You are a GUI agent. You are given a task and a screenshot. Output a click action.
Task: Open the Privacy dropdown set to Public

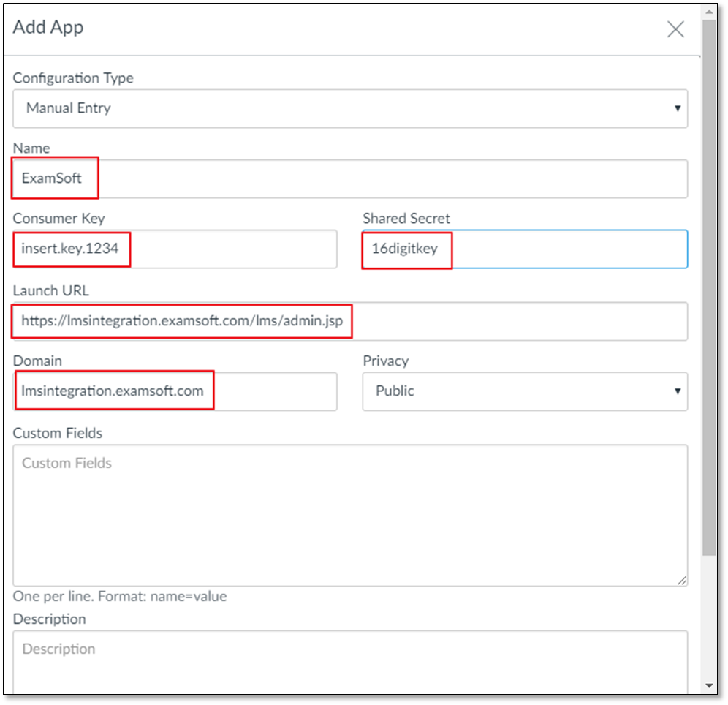(x=525, y=391)
